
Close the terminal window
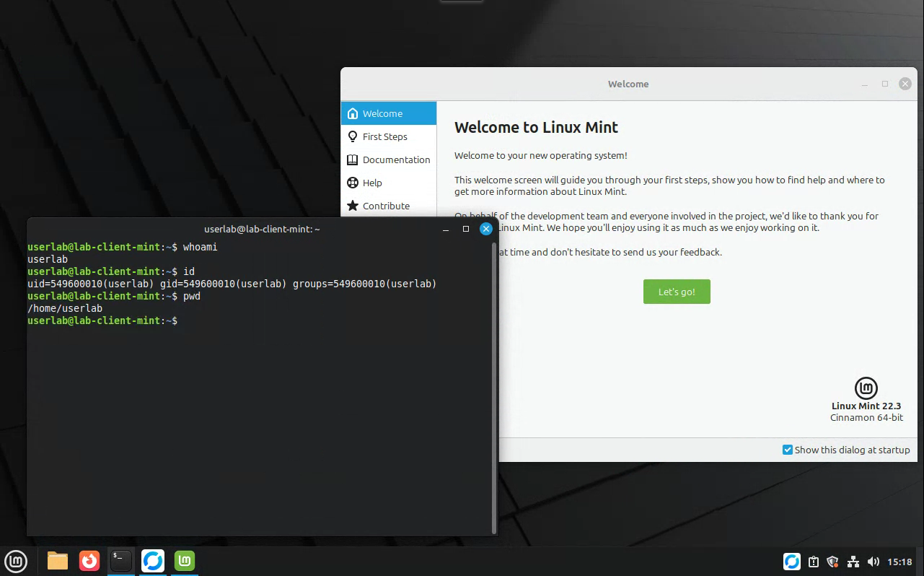[486, 229]
